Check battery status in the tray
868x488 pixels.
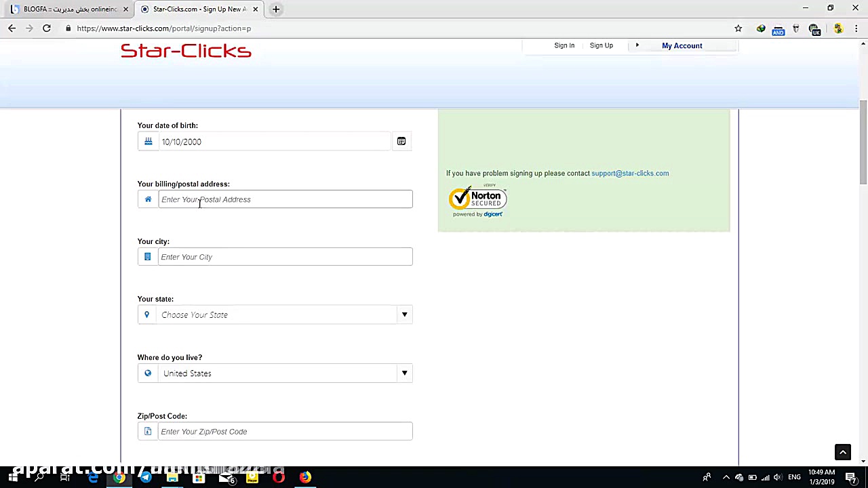click(752, 477)
